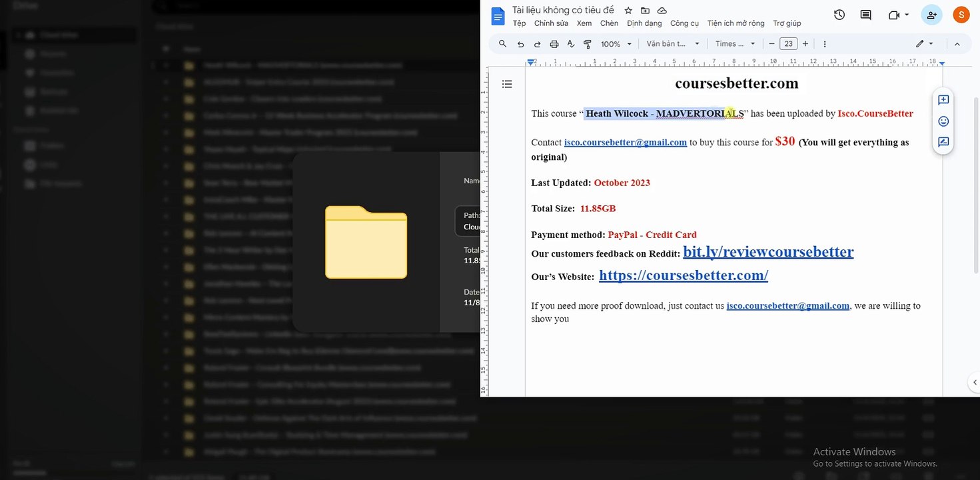Open the Times font dropdown
This screenshot has height=480, width=980.
(735, 44)
